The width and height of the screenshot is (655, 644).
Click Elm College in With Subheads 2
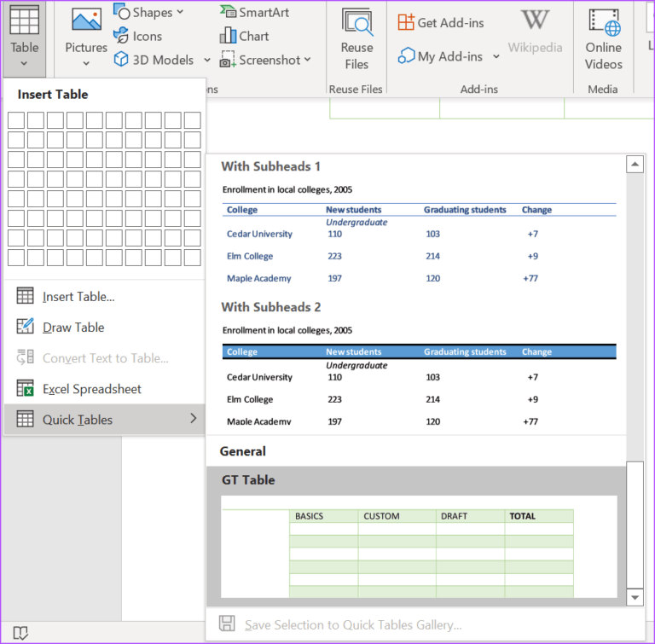pos(250,399)
